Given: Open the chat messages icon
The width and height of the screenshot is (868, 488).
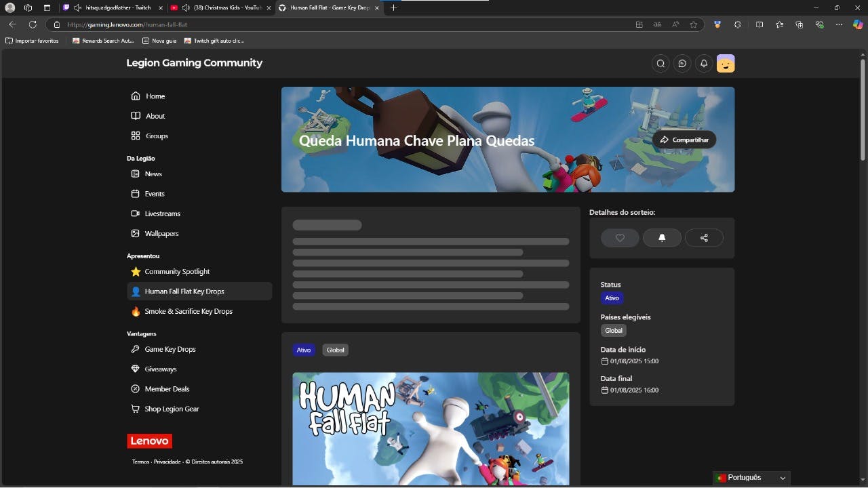Looking at the screenshot, I should (682, 63).
